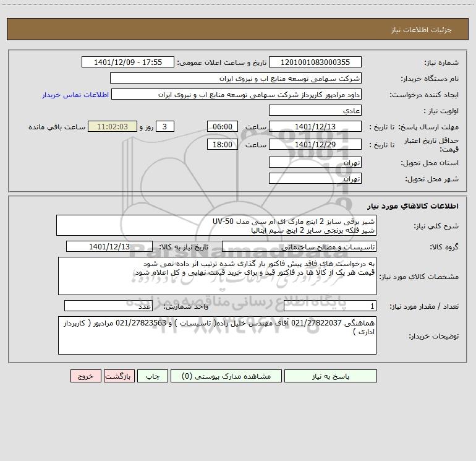The height and width of the screenshot is (461, 476).
Task: Click the مهلت ارسال پاسخ label
Action: coord(428,127)
